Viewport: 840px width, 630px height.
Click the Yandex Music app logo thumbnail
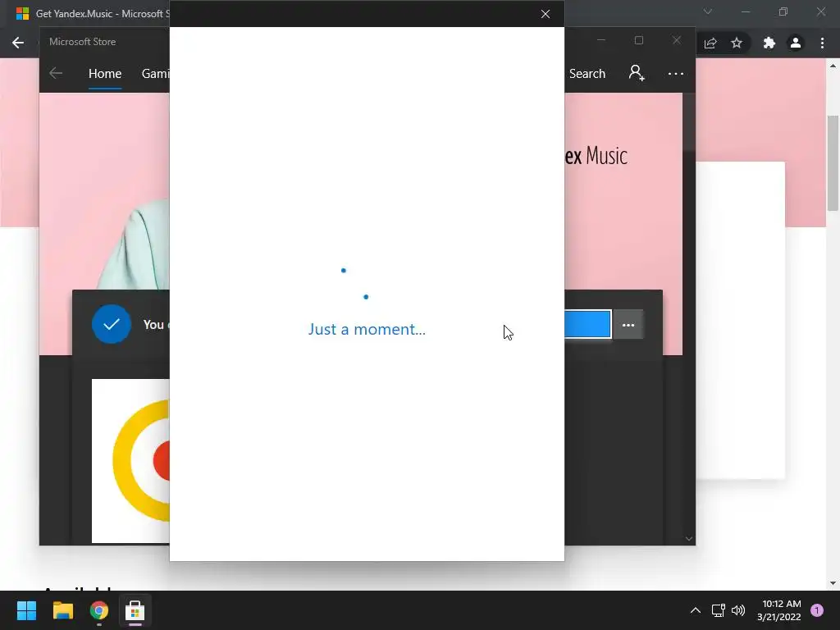(x=130, y=461)
